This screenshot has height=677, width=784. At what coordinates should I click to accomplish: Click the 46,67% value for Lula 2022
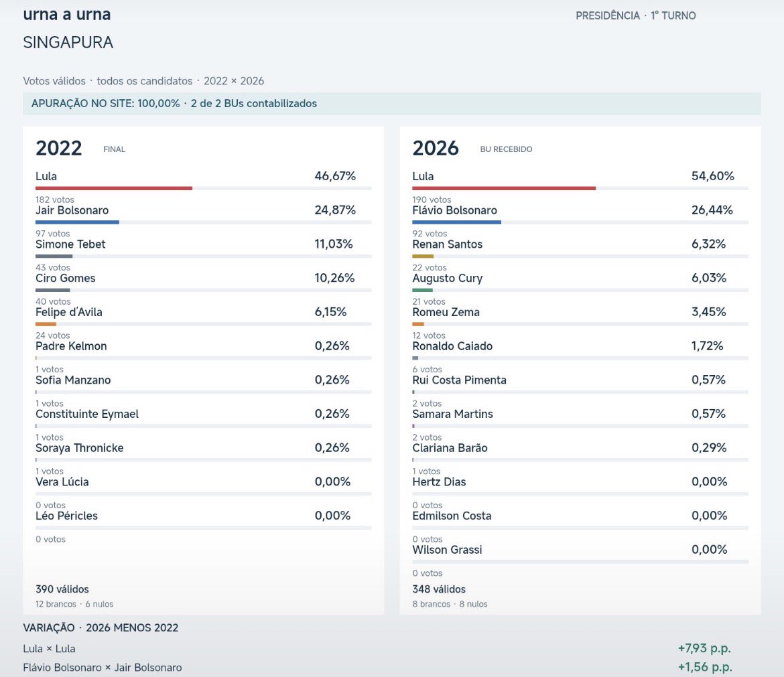pos(335,176)
